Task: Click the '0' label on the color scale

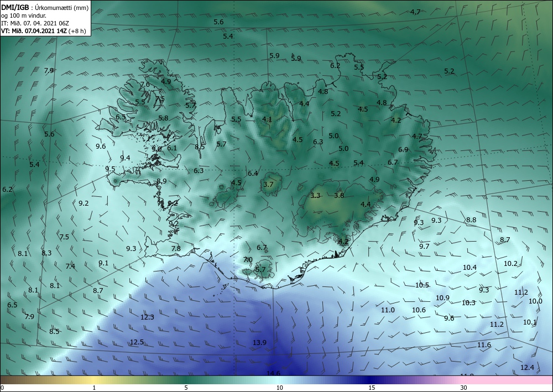Action: pyautogui.click(x=2, y=388)
